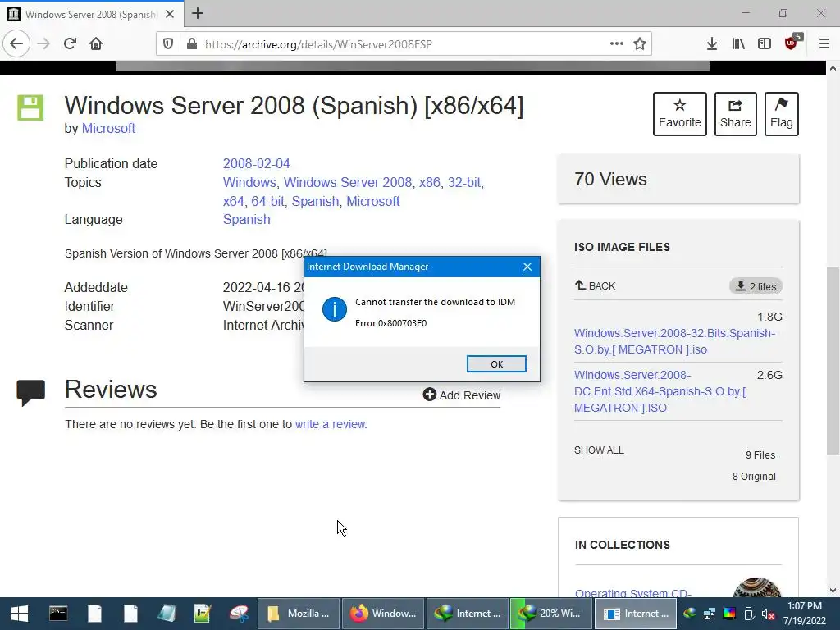The height and width of the screenshot is (630, 840).
Task: Switch to the 20% Wi... IDM download taskbar button
Action: coord(551,614)
